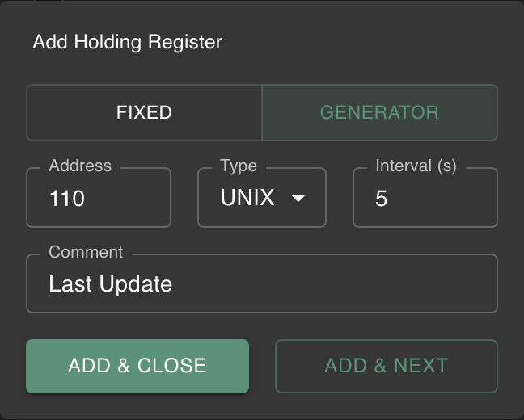The height and width of the screenshot is (420, 524).
Task: Select the GENERATOR mode tab
Action: coord(379,113)
